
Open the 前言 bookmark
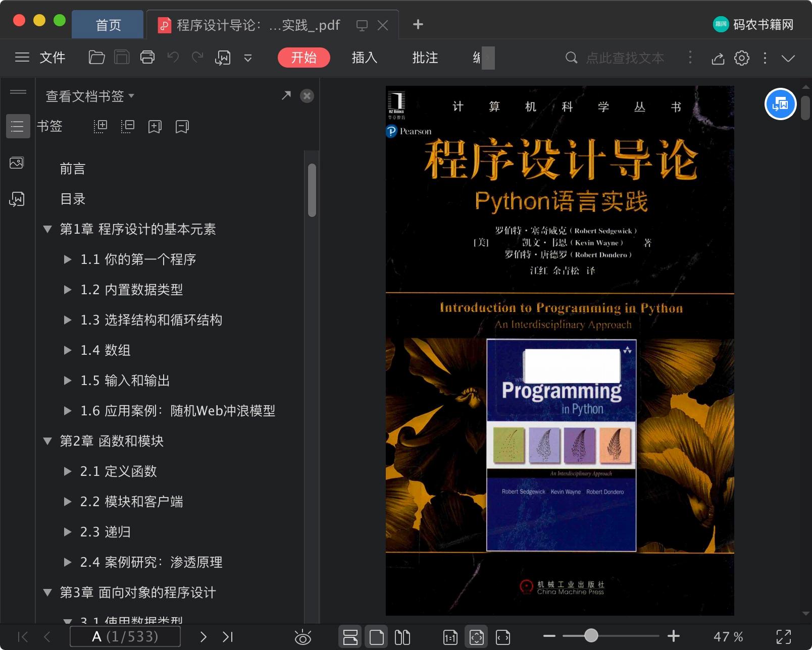pos(73,169)
